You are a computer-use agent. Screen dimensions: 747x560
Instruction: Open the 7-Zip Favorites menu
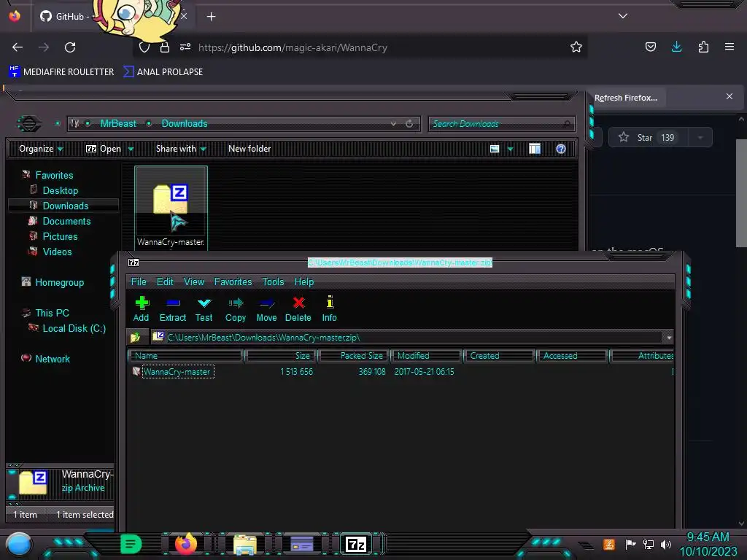(x=233, y=282)
